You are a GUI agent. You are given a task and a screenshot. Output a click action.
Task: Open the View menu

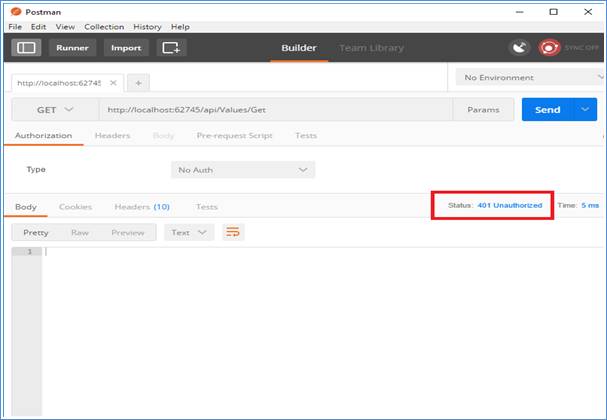click(65, 27)
